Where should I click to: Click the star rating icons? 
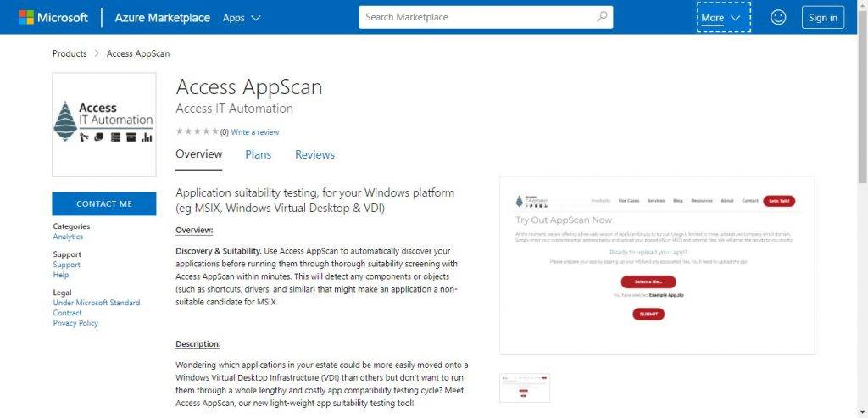click(x=197, y=131)
